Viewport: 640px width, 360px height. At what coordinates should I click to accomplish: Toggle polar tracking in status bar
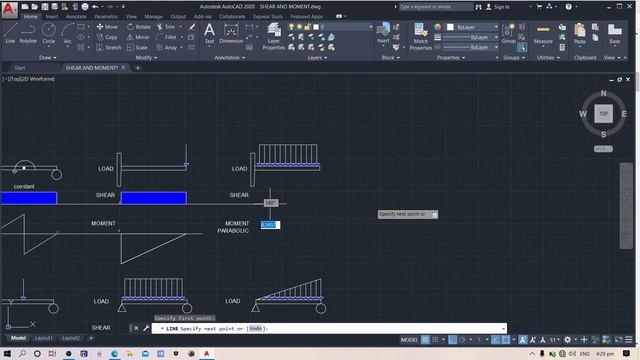pyautogui.click(x=462, y=340)
